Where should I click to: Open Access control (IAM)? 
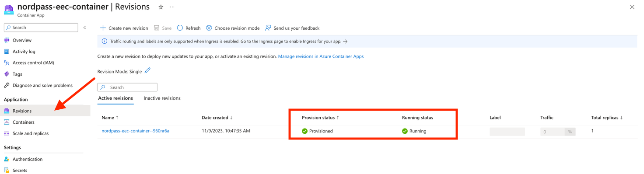coord(33,63)
